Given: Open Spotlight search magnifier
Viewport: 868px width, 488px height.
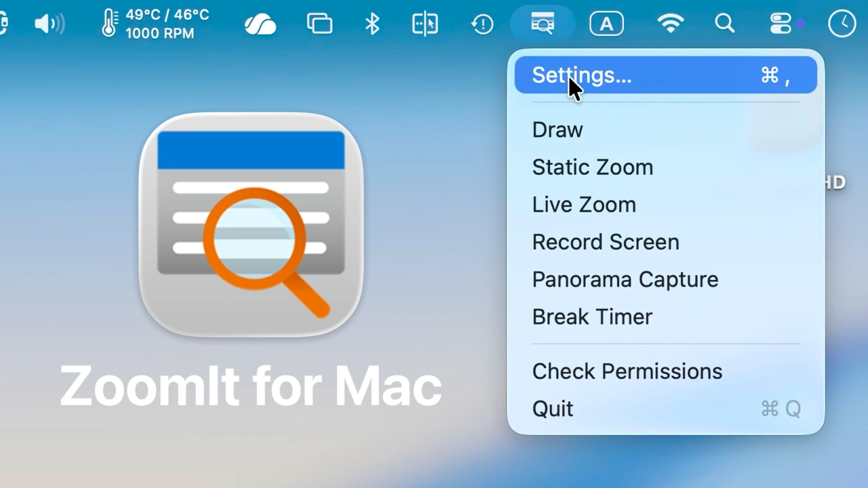Looking at the screenshot, I should 725,24.
